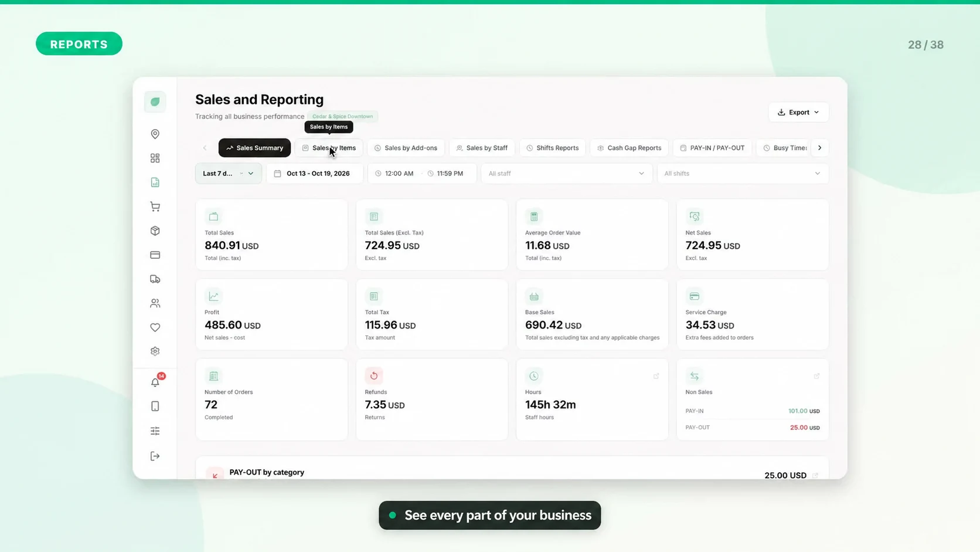Select the Sales Summary tab
This screenshot has height=552, width=980.
coord(254,148)
